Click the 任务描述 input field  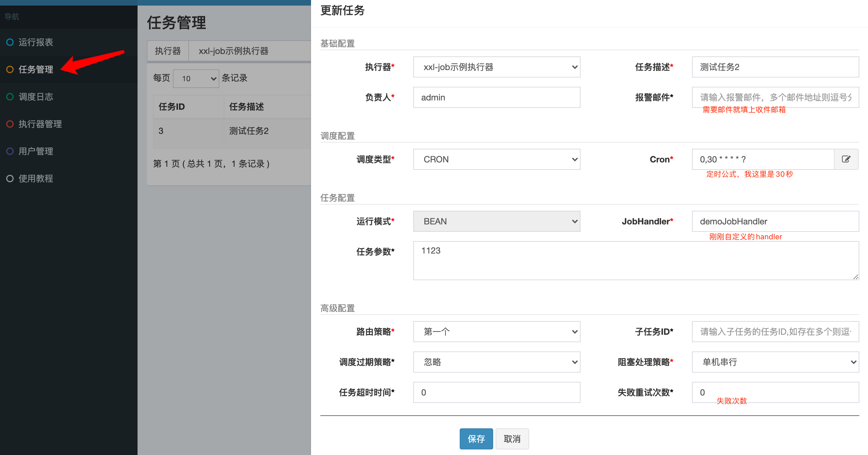(775, 67)
